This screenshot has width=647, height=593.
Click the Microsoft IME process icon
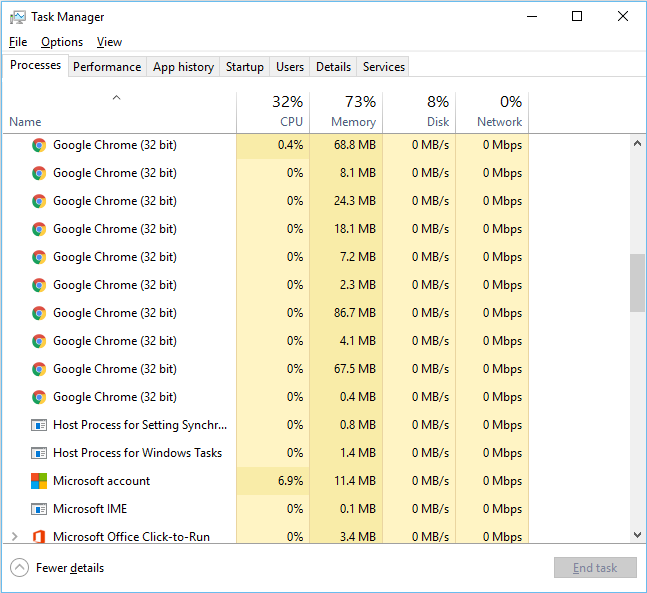[x=39, y=509]
